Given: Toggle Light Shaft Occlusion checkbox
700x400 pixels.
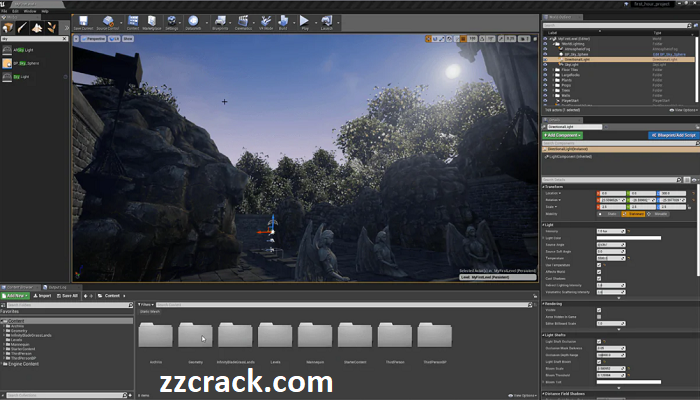Looking at the screenshot, I should click(599, 342).
